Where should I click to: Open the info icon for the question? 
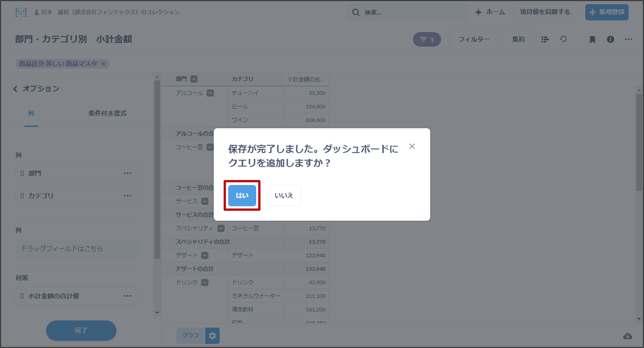610,40
